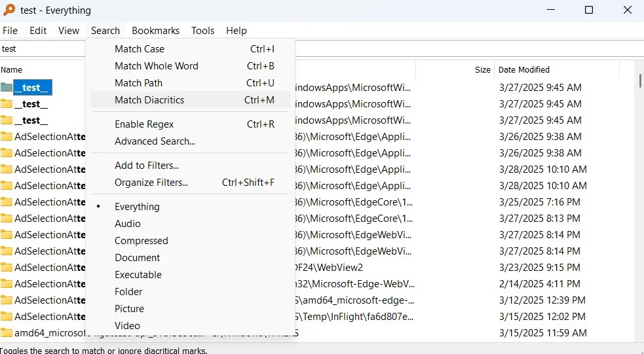Click the Size column header
The image size is (644, 354).
[482, 70]
